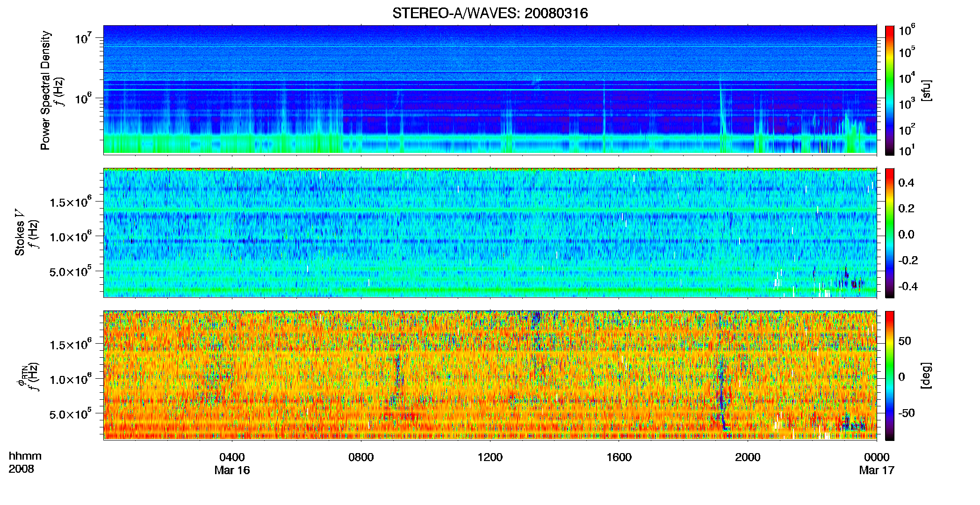Click the Stokes V color bar
Screen dimensions: 980x505
890,233
